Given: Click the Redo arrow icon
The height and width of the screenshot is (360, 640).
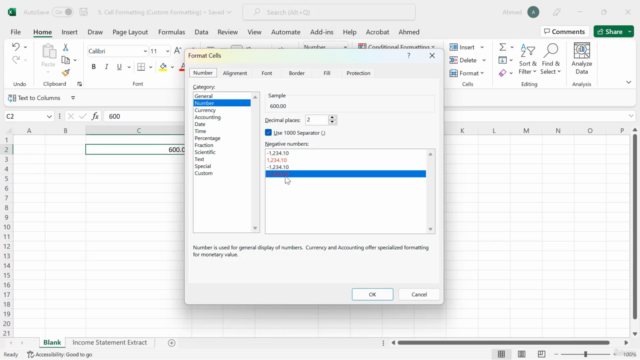Looking at the screenshot, I should 16,60.
